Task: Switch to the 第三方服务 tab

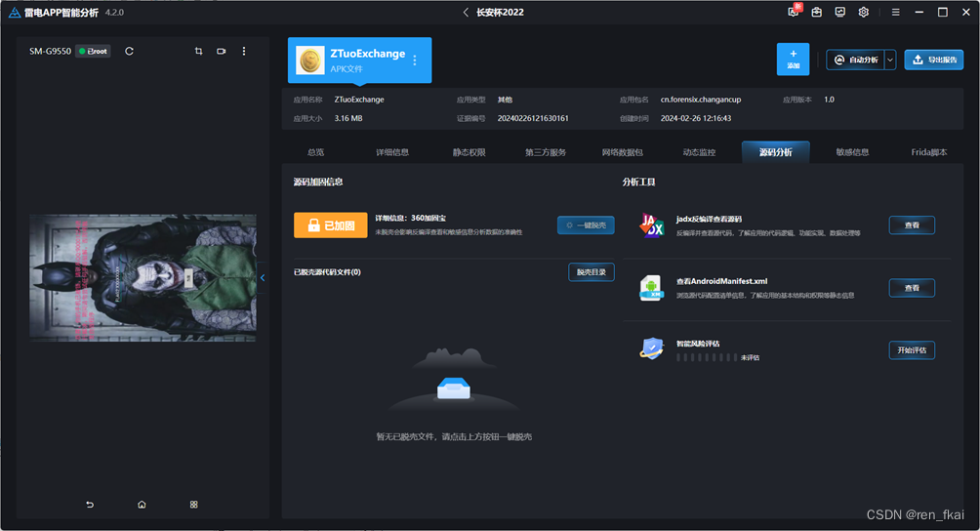Action: click(x=546, y=152)
